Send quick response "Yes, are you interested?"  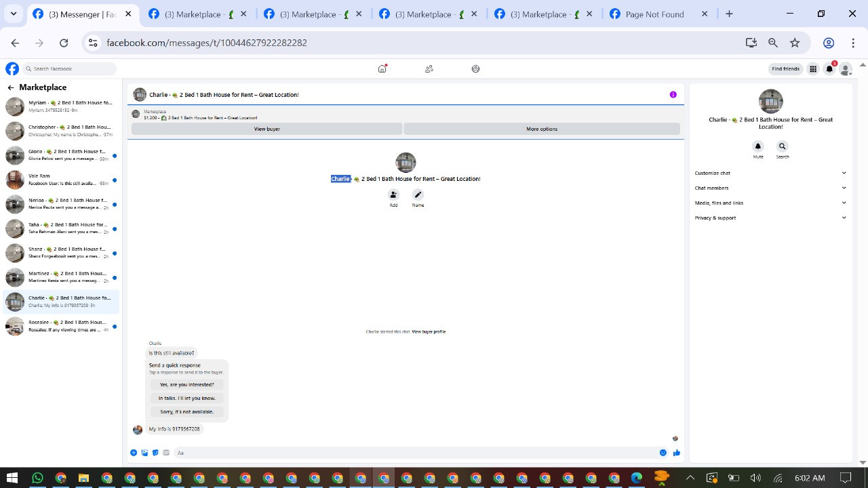coord(186,384)
